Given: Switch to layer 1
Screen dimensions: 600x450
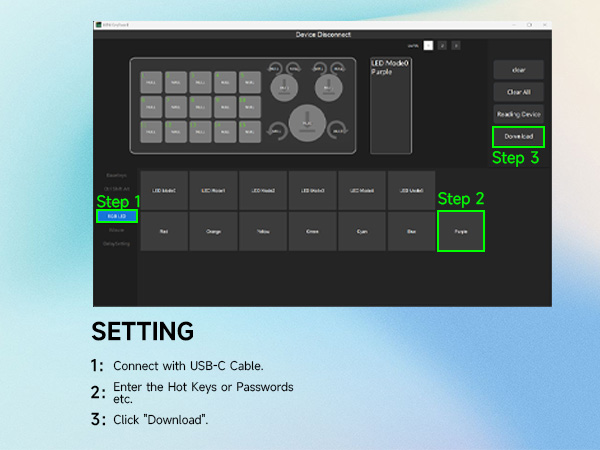Looking at the screenshot, I should coord(428,46).
